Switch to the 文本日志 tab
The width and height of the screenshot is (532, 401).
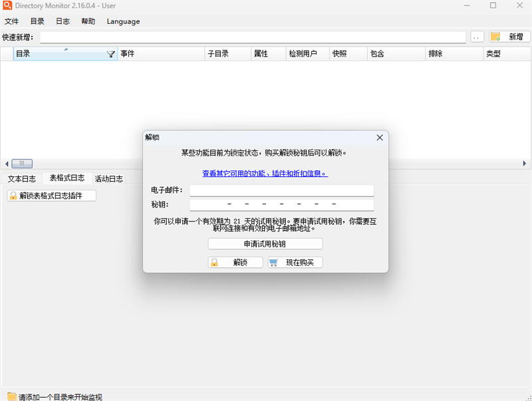tap(22, 178)
